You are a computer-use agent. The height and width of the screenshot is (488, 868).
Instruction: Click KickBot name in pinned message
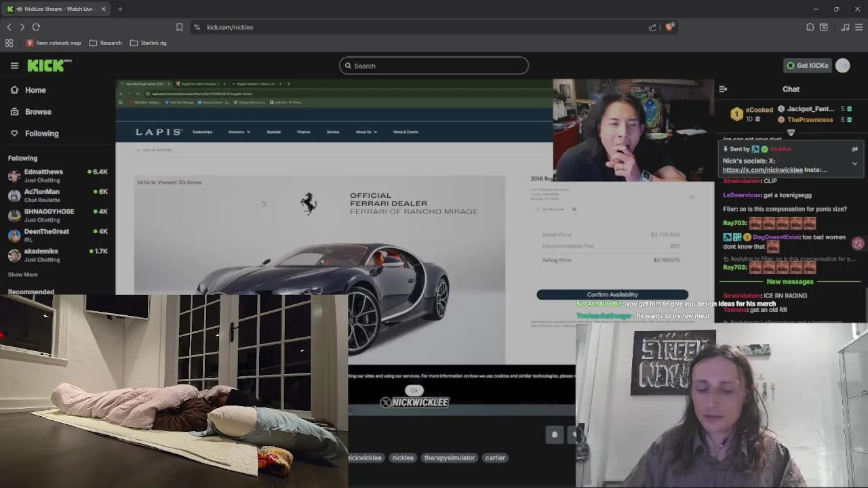point(780,149)
